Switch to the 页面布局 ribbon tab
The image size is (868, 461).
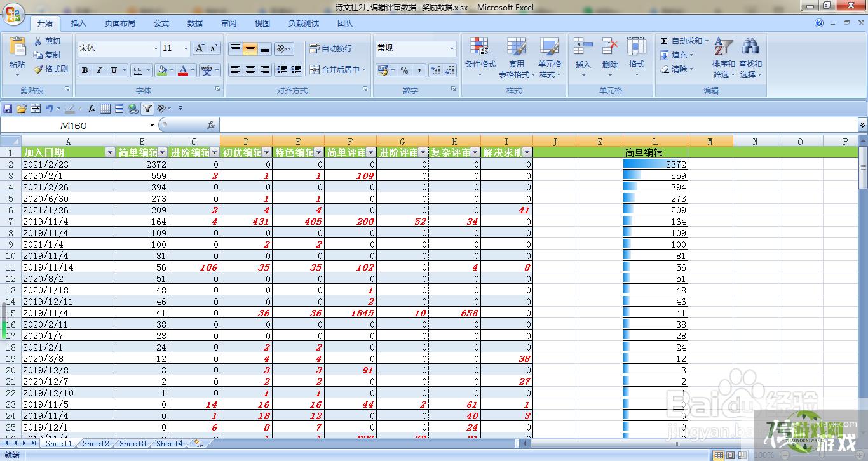[119, 23]
